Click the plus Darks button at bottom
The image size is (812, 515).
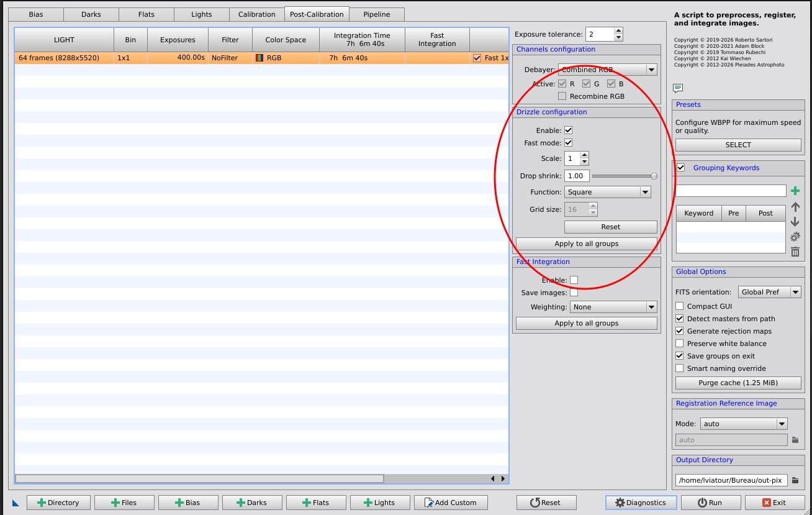tap(252, 503)
